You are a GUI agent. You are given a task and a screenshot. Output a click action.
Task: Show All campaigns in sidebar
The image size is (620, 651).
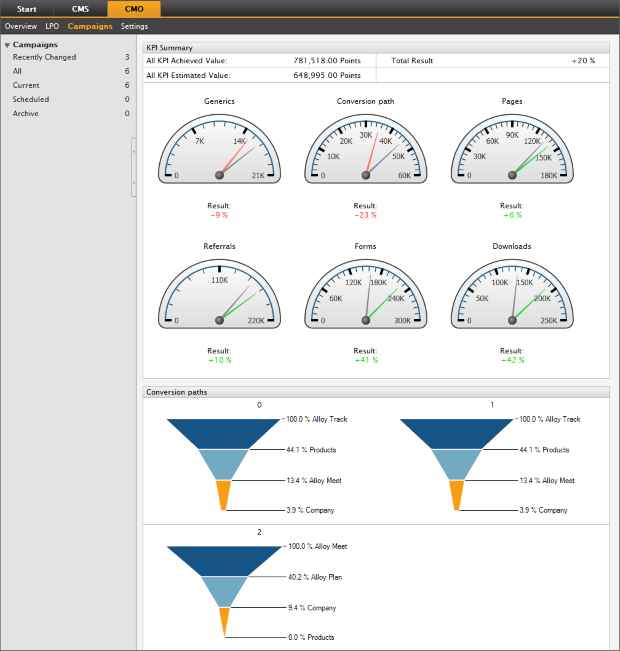point(18,71)
